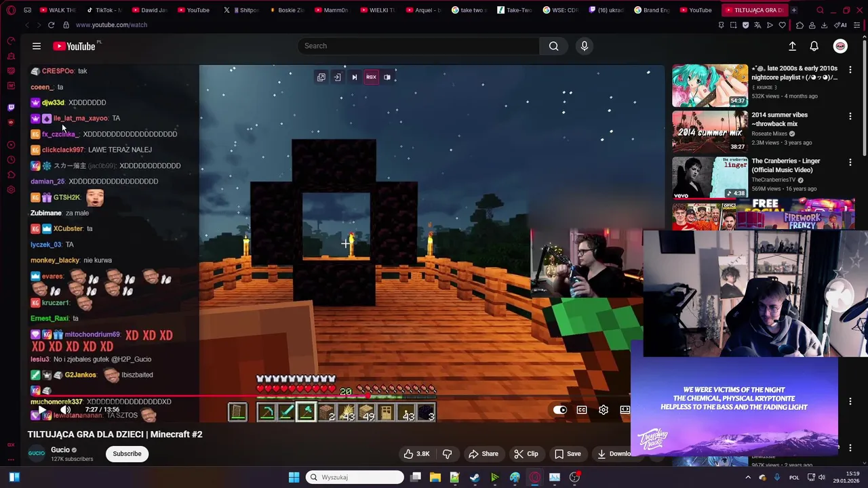Click the Save button
Screen dimensions: 868x488
tap(568, 454)
